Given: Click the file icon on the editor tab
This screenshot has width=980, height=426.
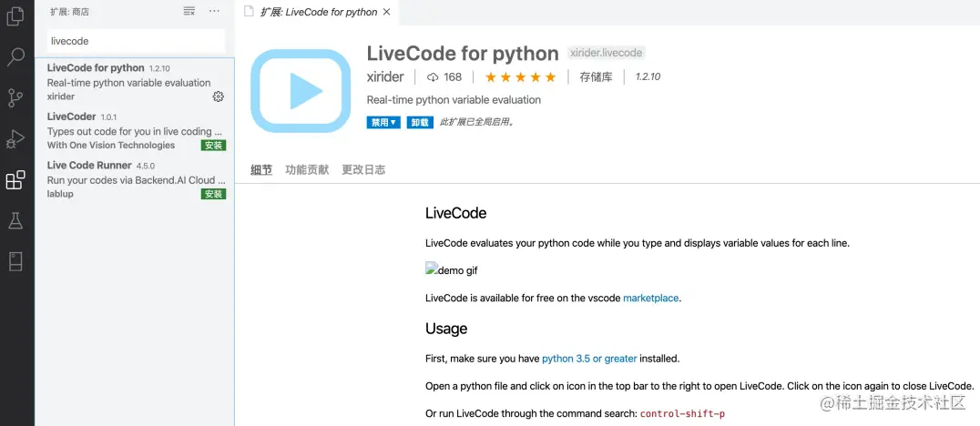Looking at the screenshot, I should pos(250,12).
